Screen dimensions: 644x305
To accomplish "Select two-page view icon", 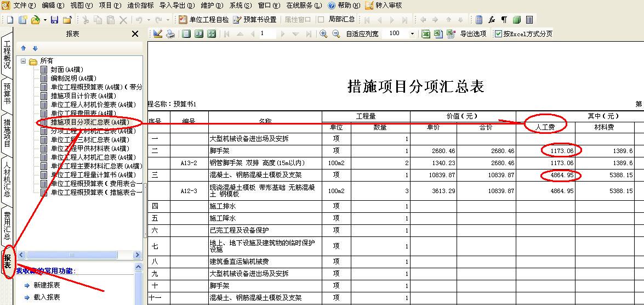I will coord(199,34).
